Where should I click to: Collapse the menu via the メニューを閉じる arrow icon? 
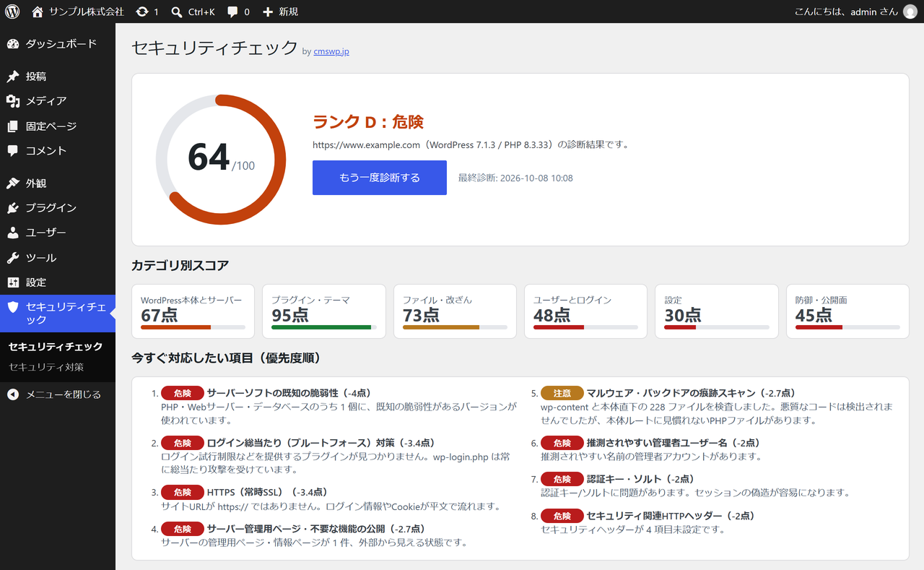(x=13, y=394)
